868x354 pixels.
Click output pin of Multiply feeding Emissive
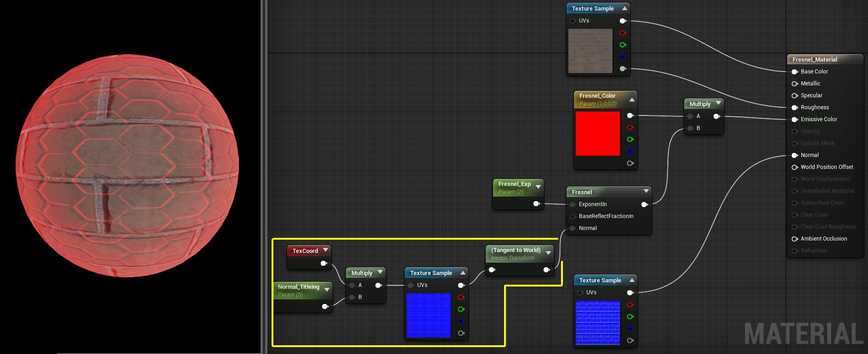tap(716, 116)
